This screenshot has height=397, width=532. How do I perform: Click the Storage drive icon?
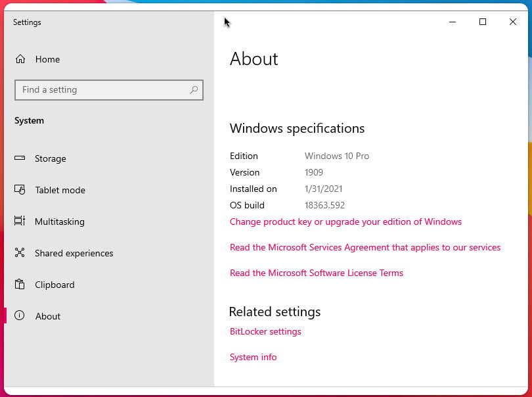click(x=20, y=158)
